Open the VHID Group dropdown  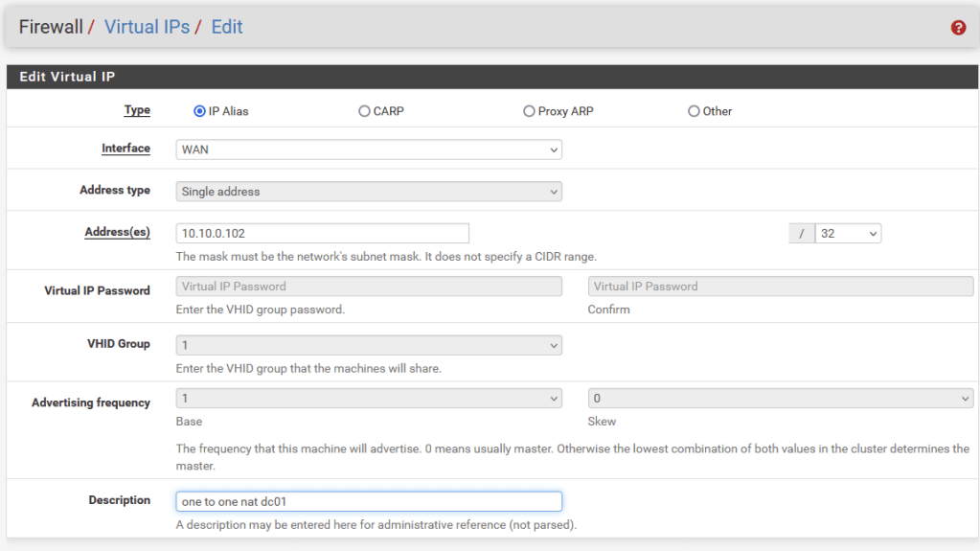click(369, 344)
